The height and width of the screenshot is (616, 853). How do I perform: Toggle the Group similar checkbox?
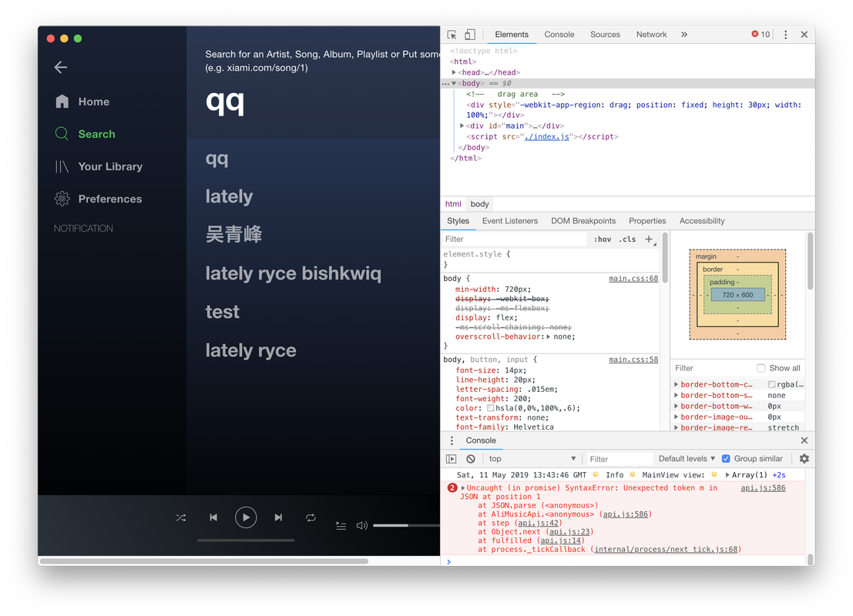[726, 459]
